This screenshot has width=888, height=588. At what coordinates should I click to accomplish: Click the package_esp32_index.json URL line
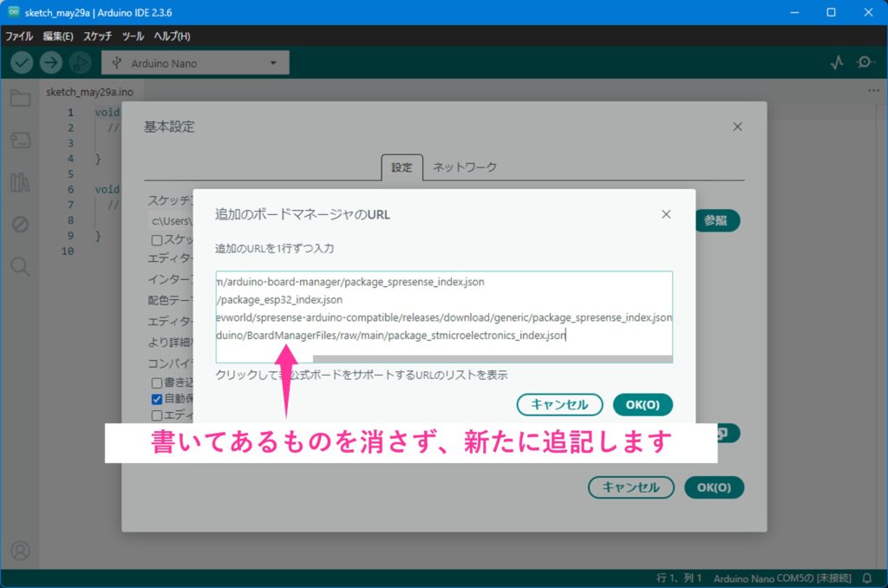pyautogui.click(x=280, y=300)
